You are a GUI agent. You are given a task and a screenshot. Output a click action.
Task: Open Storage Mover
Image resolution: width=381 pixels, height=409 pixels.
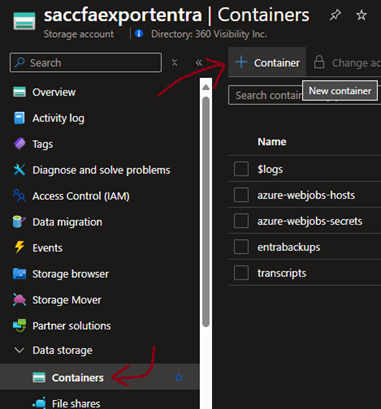pos(66,300)
